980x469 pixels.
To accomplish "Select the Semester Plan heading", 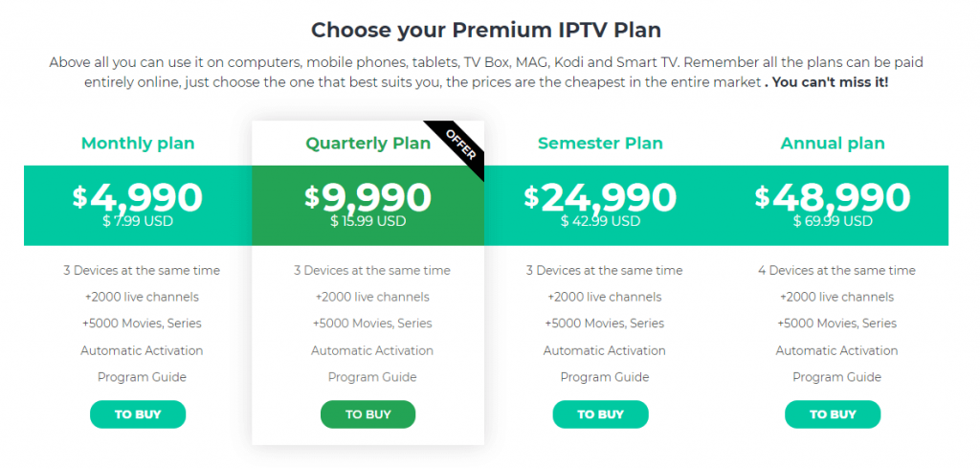I will (600, 144).
